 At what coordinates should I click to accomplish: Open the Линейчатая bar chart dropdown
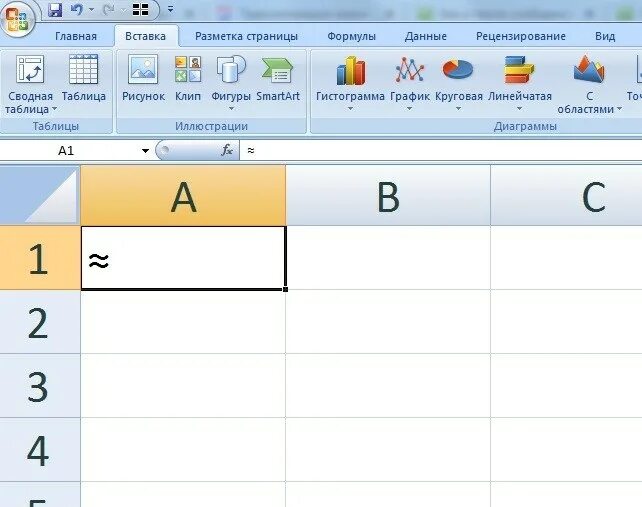coord(520,84)
